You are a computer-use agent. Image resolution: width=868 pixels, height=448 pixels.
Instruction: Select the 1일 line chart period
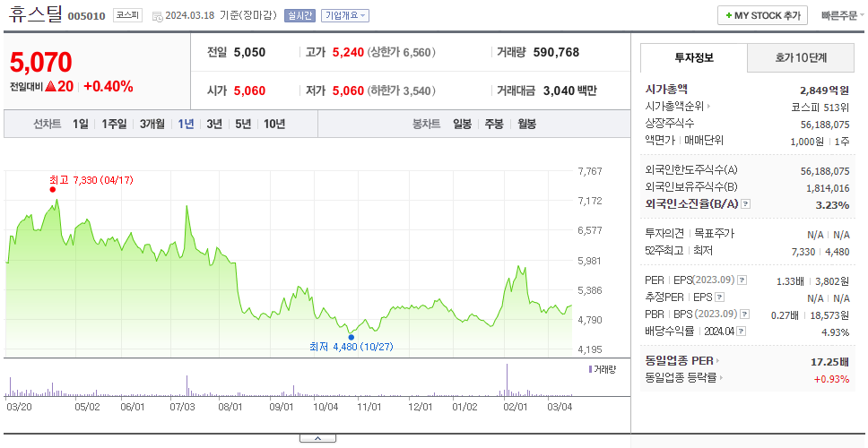tap(81, 124)
